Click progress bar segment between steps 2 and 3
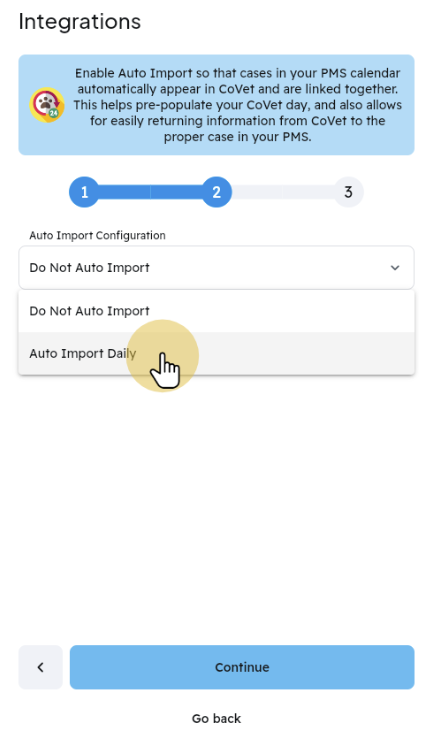 point(282,192)
